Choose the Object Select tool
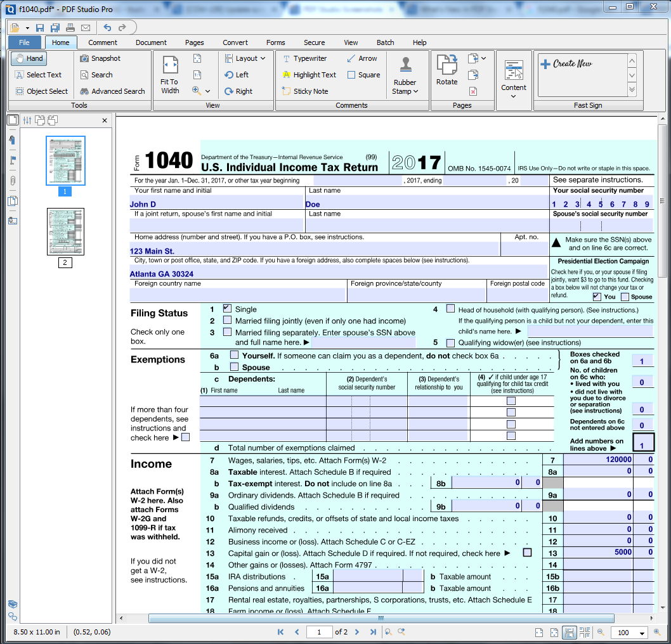 pos(41,91)
